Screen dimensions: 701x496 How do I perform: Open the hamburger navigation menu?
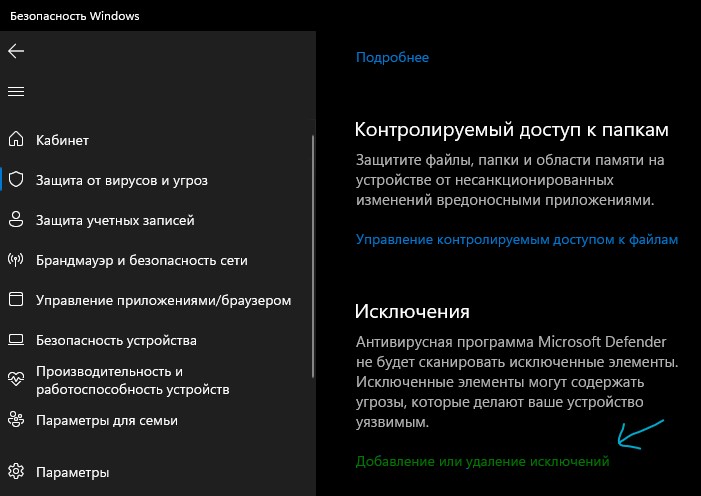pos(16,91)
